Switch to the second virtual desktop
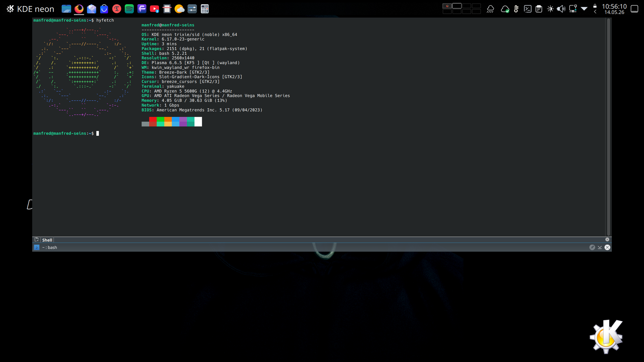The height and width of the screenshot is (362, 644). click(457, 6)
